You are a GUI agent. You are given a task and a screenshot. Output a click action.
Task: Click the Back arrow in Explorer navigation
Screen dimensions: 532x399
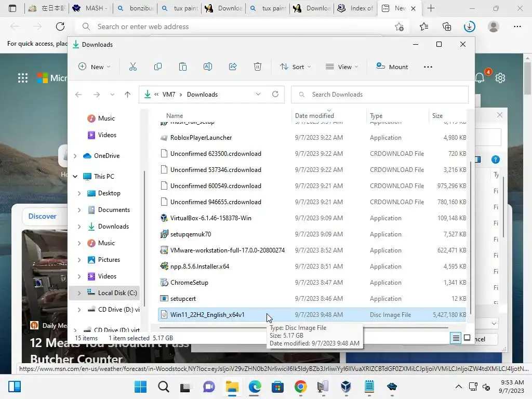pyautogui.click(x=78, y=95)
